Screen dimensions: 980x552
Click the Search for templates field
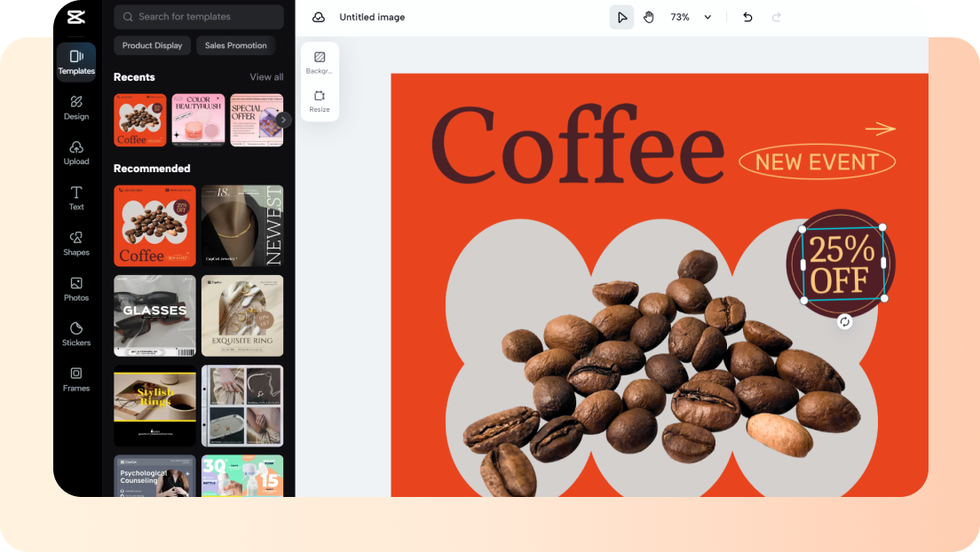click(199, 17)
